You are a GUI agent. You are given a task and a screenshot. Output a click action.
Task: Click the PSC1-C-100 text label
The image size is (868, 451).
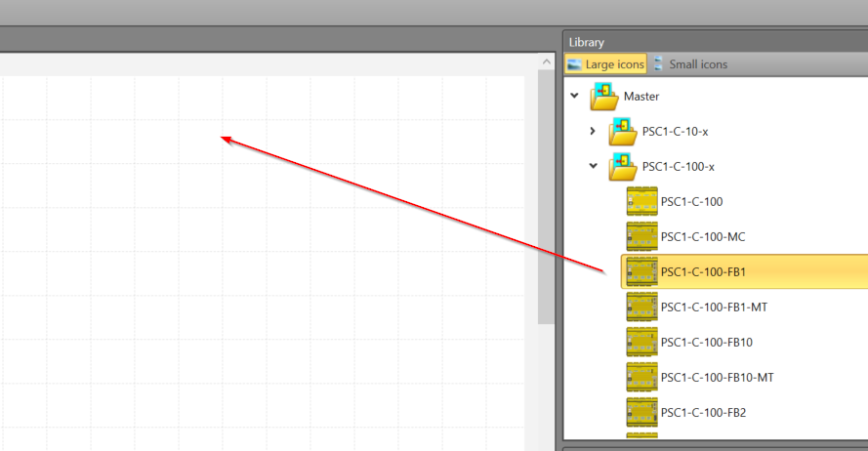tap(692, 202)
